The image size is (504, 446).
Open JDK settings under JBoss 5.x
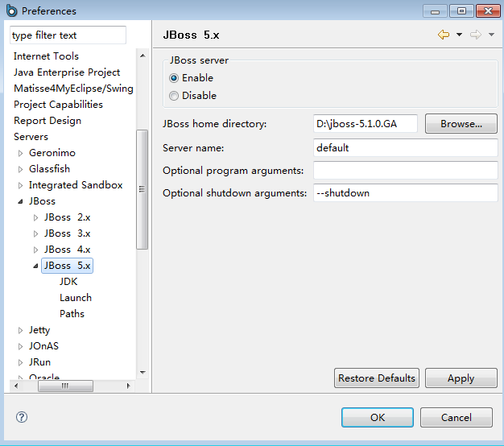[x=68, y=282]
